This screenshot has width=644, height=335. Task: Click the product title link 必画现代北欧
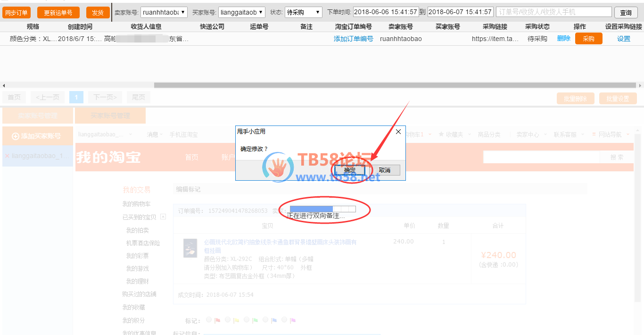pyautogui.click(x=280, y=246)
